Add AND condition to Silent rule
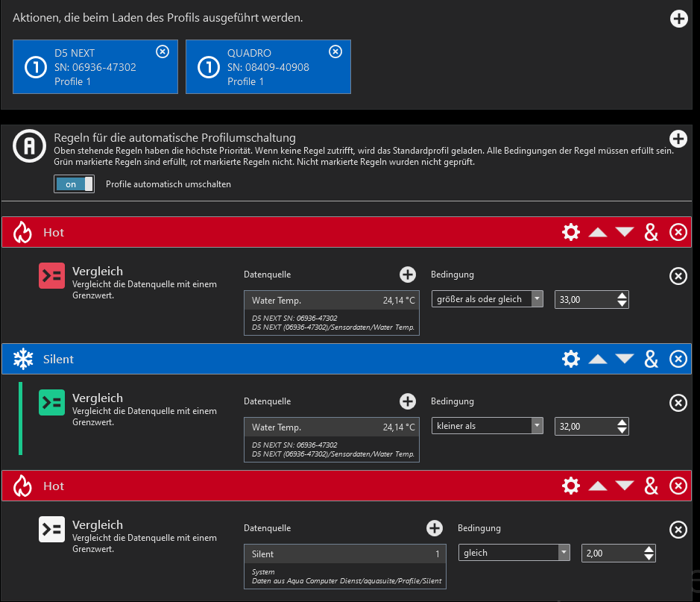The width and height of the screenshot is (700, 602). [x=651, y=360]
